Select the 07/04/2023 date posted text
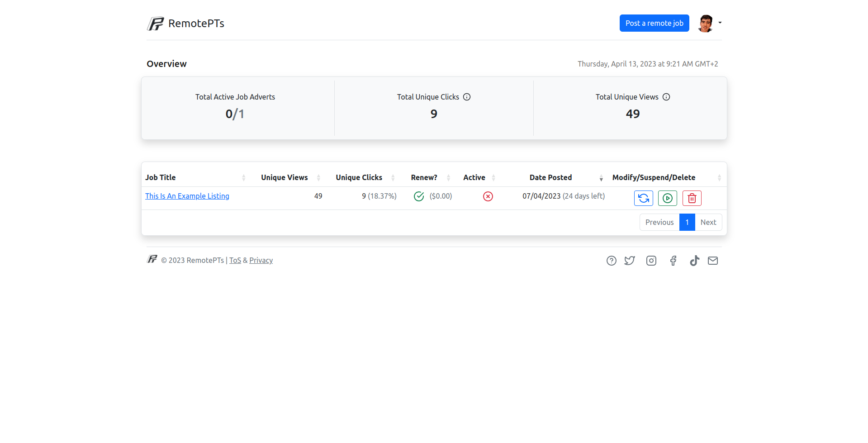 tap(541, 196)
